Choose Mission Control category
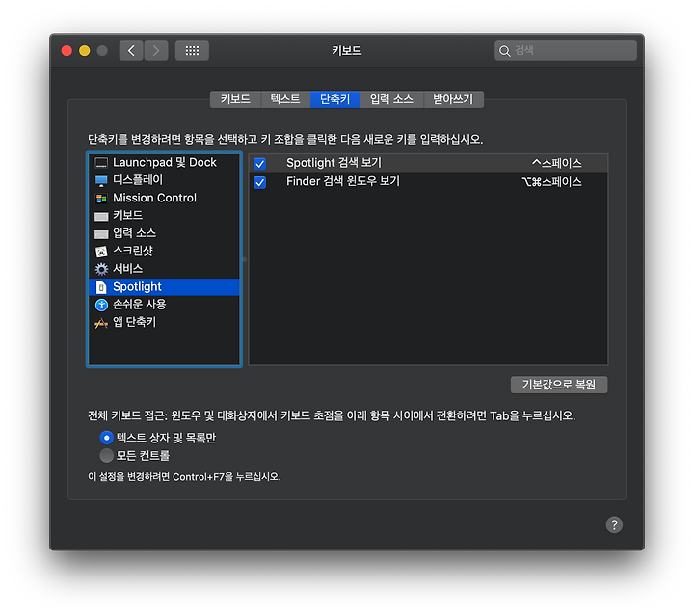 pos(164,198)
